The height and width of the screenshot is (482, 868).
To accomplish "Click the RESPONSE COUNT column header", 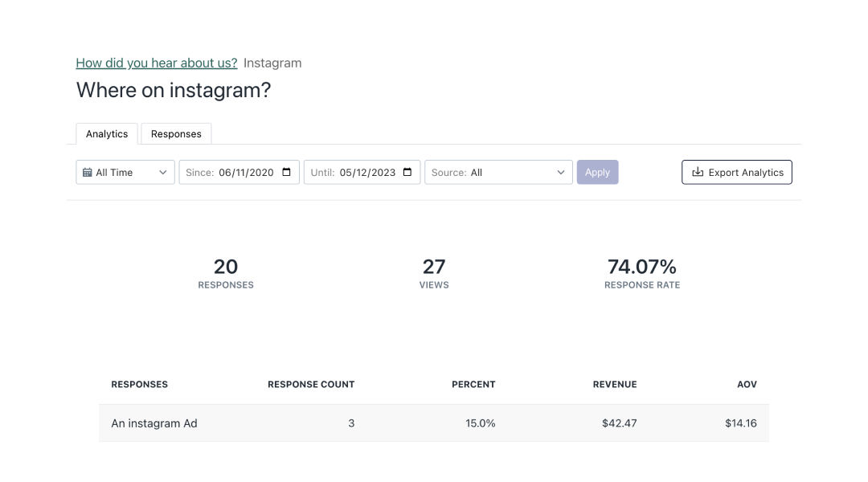I will point(311,384).
